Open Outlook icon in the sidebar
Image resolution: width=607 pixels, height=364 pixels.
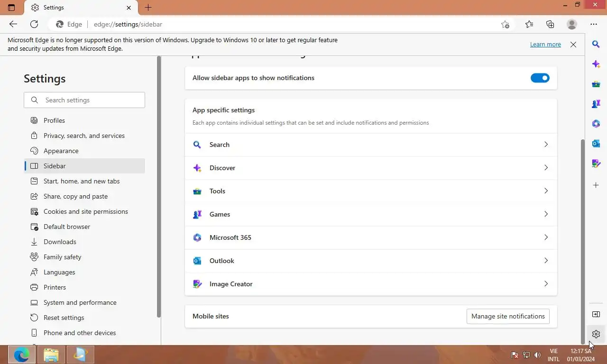(x=596, y=144)
